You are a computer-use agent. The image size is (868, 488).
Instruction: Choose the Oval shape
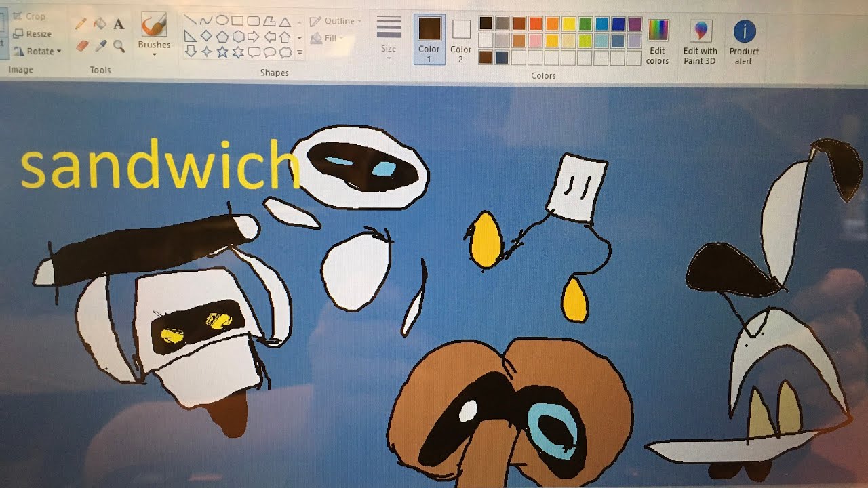pyautogui.click(x=222, y=21)
